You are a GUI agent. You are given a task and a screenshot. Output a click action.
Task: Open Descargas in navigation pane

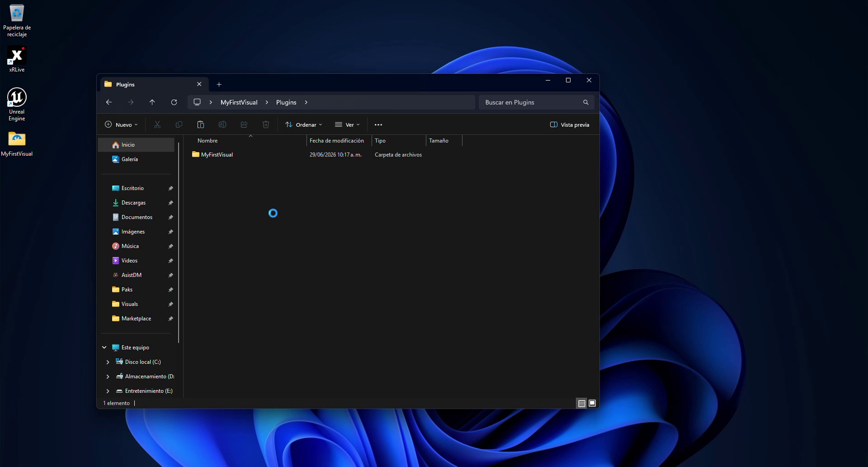(133, 203)
